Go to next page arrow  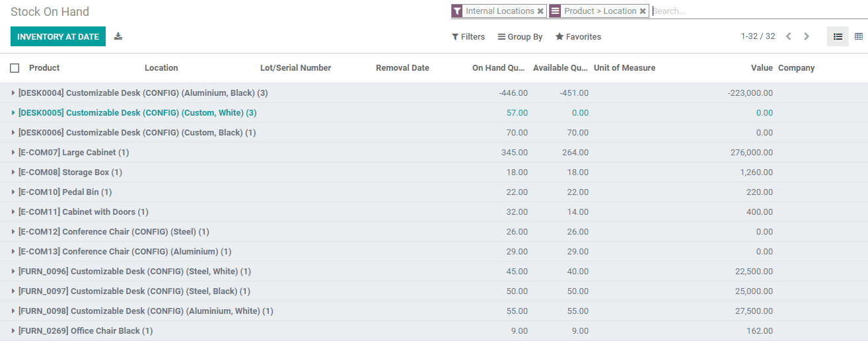point(807,36)
